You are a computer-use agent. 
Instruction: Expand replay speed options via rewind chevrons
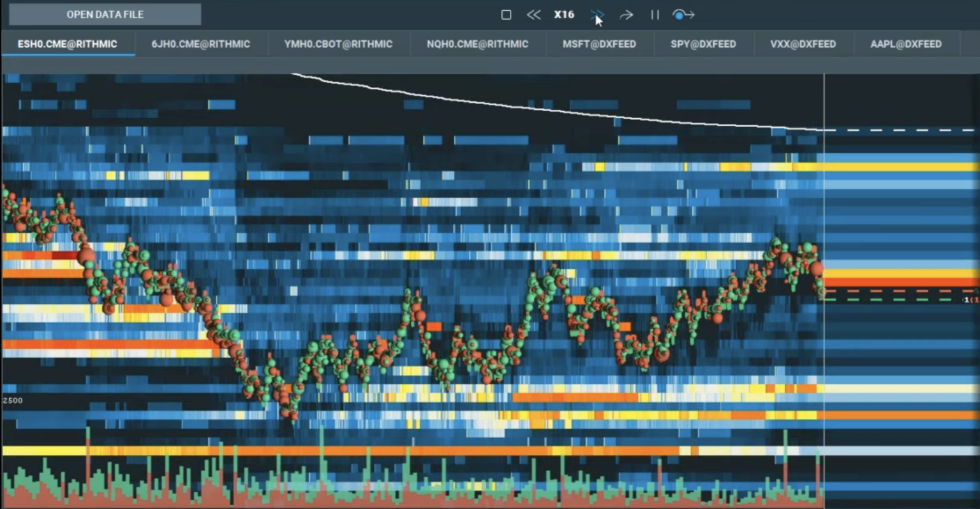(534, 14)
